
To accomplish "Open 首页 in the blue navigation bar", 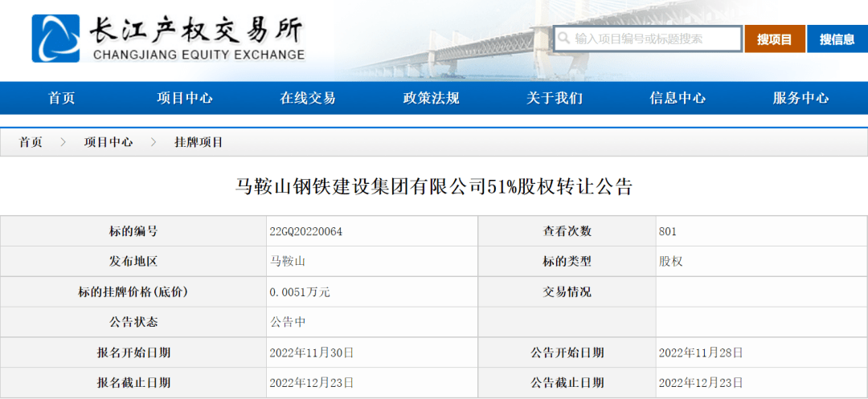I will tap(61, 99).
